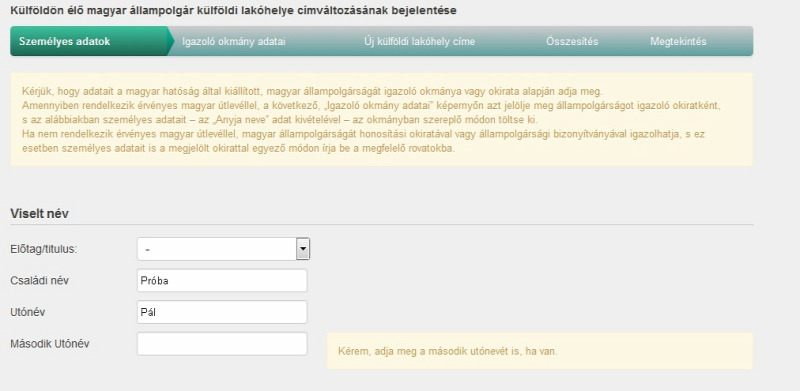Click the Előtag/titulus dropdown arrow button
The height and width of the screenshot is (391, 800).
coord(303,249)
